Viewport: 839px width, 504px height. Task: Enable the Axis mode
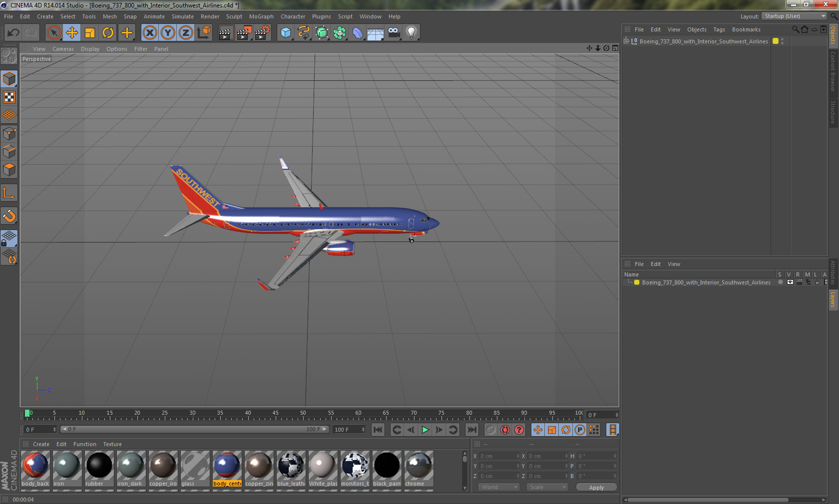(x=9, y=193)
